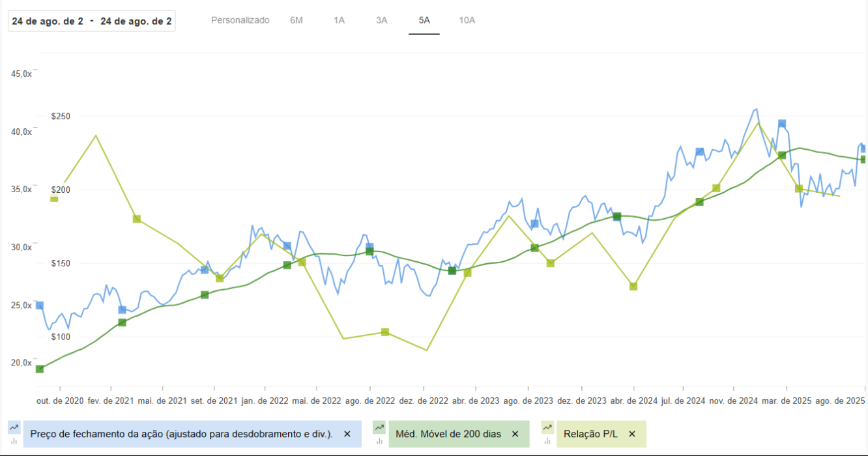Image resolution: width=868 pixels, height=456 pixels.
Task: Click the abr. de 2024 axis label
Action: (634, 401)
